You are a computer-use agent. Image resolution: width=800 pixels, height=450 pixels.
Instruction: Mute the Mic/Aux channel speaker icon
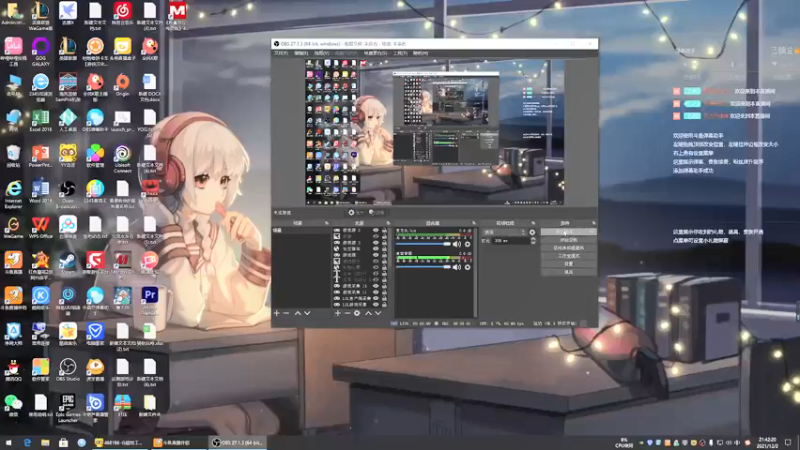point(456,244)
